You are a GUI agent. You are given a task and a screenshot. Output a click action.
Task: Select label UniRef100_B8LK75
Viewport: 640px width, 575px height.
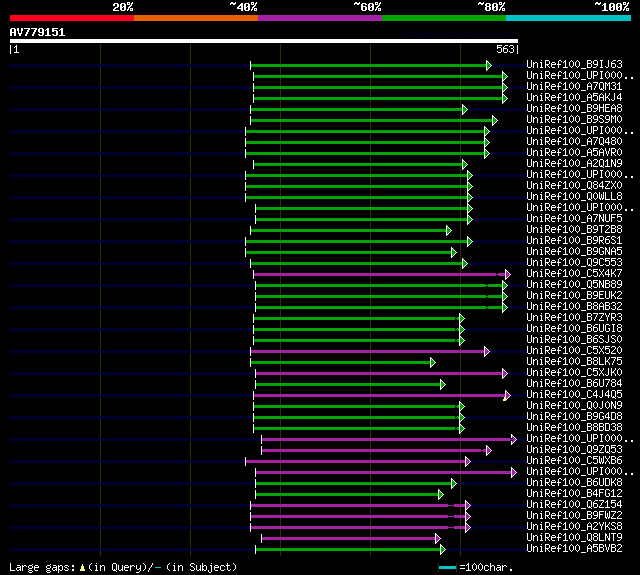click(x=574, y=362)
